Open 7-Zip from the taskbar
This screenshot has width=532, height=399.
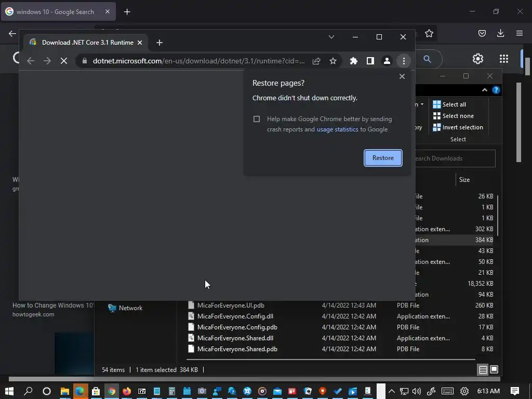[142, 391]
